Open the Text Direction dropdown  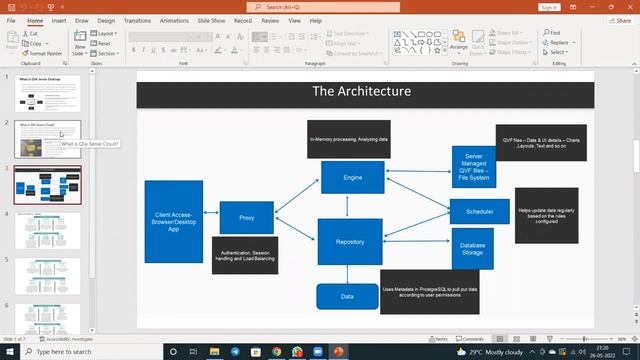(x=348, y=33)
